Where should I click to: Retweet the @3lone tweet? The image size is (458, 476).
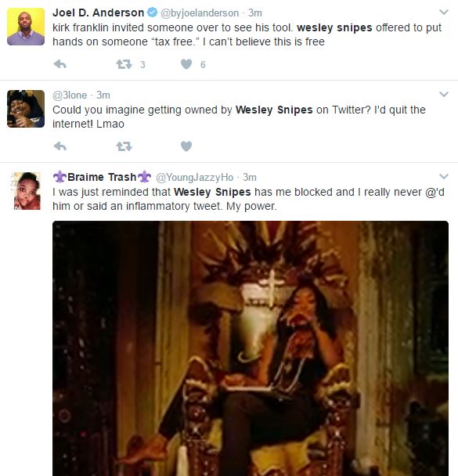tap(124, 146)
